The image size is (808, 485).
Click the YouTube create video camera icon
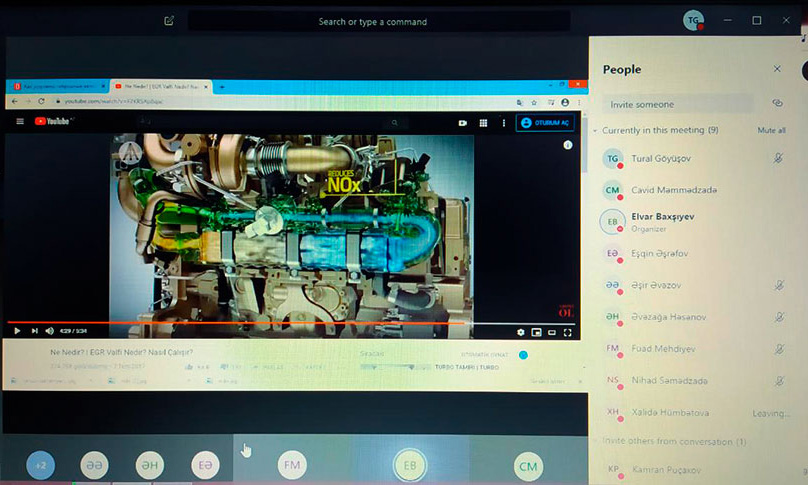tap(463, 123)
